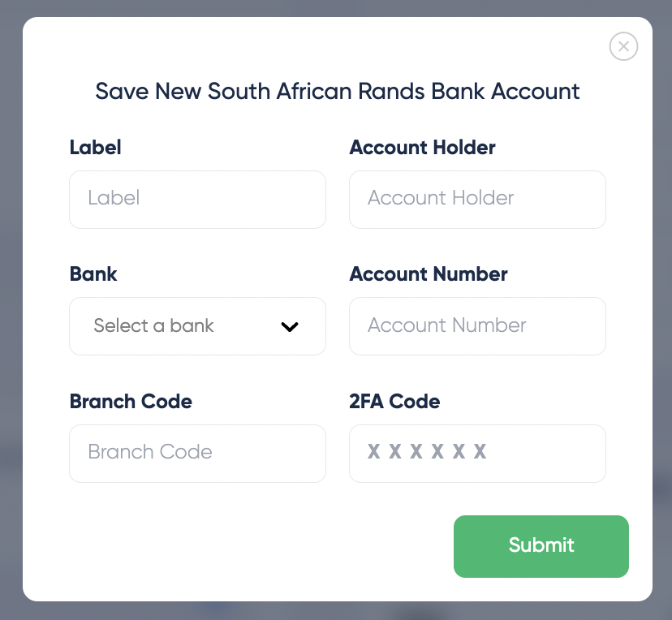
Task: Select the 2FA Code entry box
Action: pyautogui.click(x=477, y=454)
